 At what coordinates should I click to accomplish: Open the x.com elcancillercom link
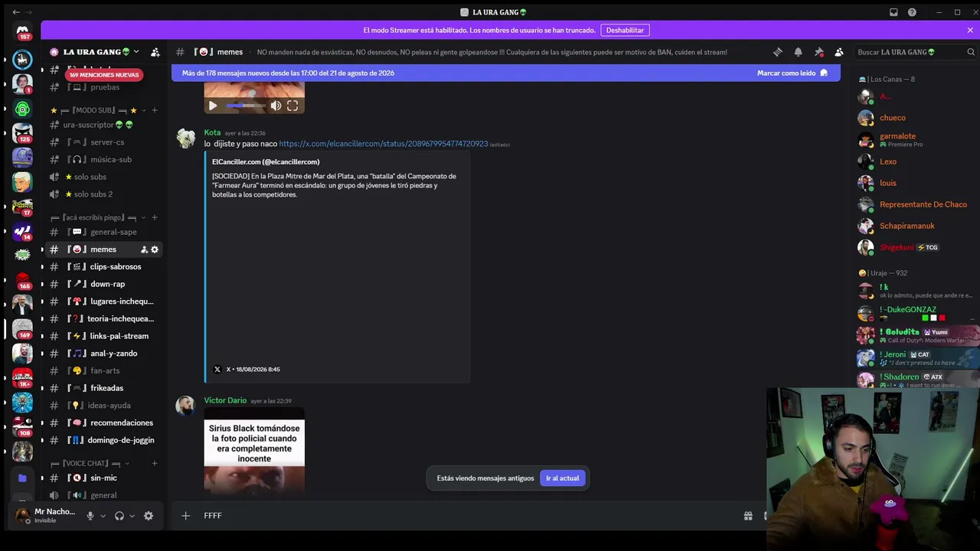(384, 144)
